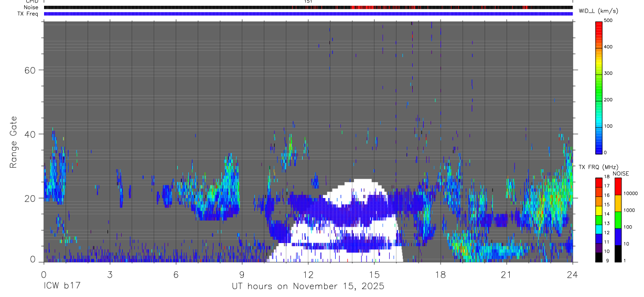Click the 'CPID' row label
Image resolution: width=644 pixels, height=297 pixels.
[x=32, y=2]
